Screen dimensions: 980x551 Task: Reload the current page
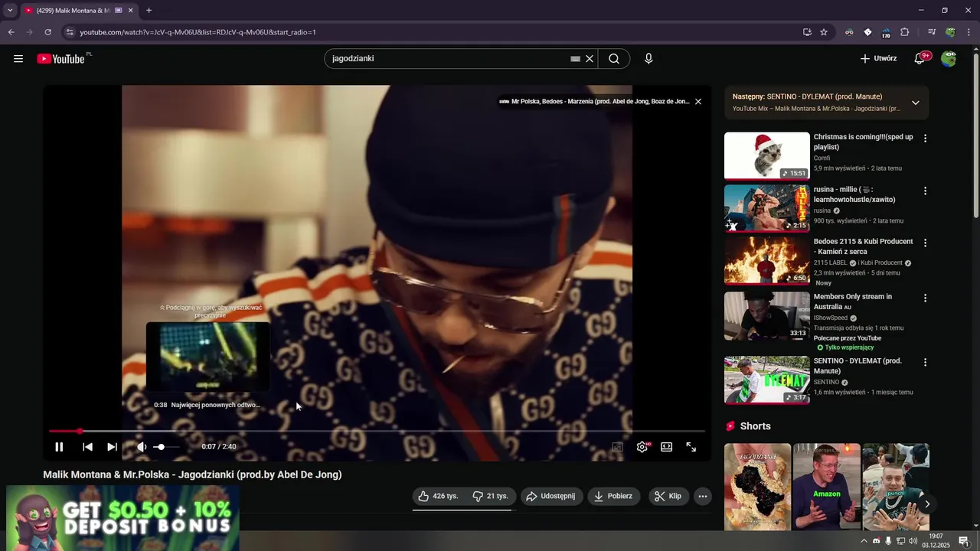tap(47, 32)
